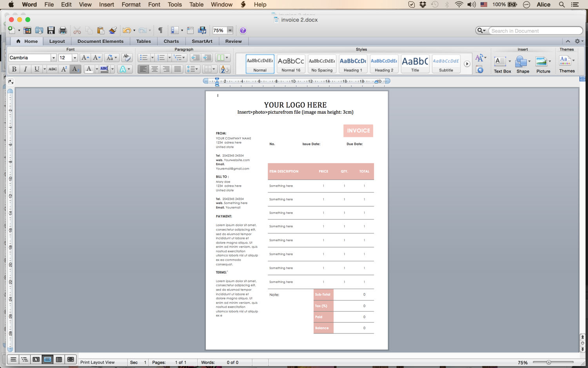The image size is (588, 368).
Task: Toggle paragraph marks visibility
Action: [160, 30]
